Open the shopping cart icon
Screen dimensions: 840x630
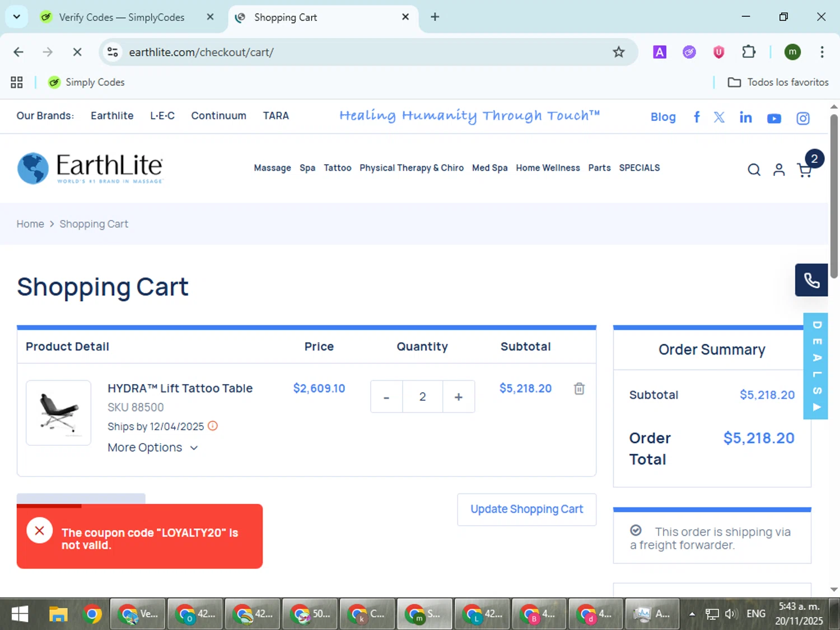point(805,170)
